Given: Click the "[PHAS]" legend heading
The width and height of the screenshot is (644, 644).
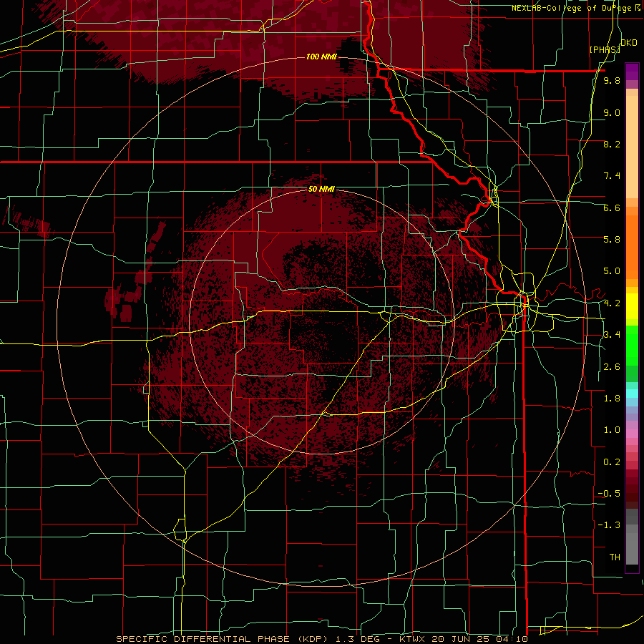Looking at the screenshot, I should [x=605, y=49].
